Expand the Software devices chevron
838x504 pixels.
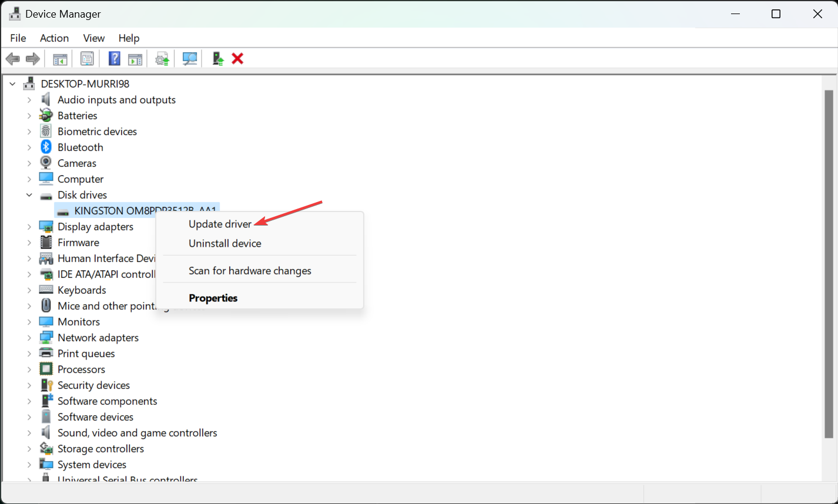pos(29,417)
